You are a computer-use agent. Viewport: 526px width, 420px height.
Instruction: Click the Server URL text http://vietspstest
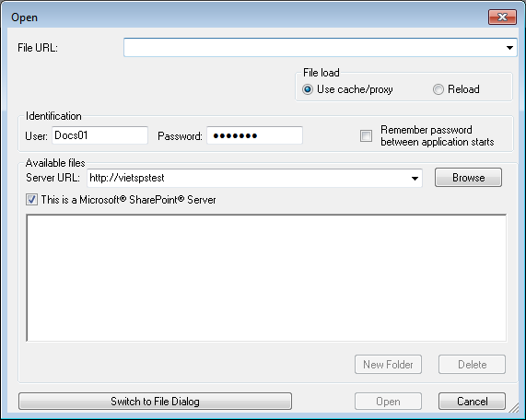(x=127, y=178)
